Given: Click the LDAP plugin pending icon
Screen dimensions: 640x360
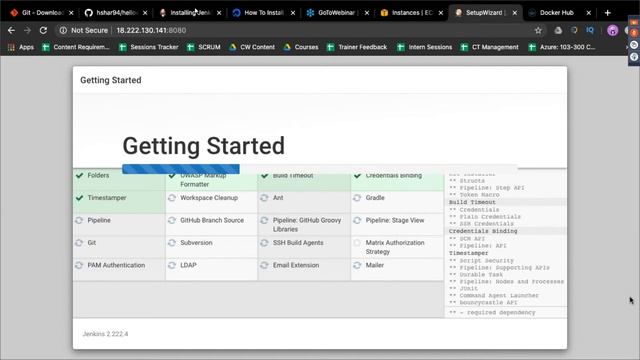Looking at the screenshot, I should pyautogui.click(x=172, y=265).
